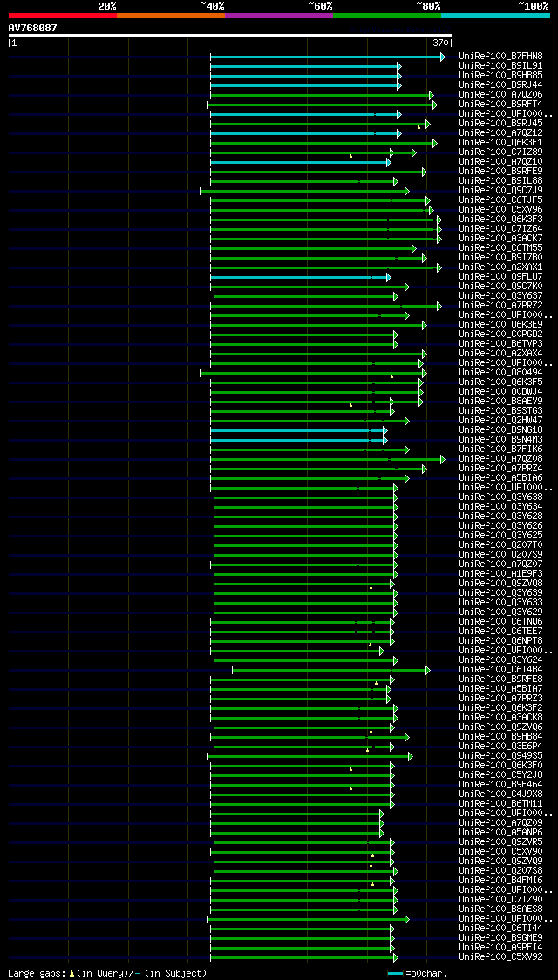Select hit label UniRef100_Q6K3F1

[500, 143]
